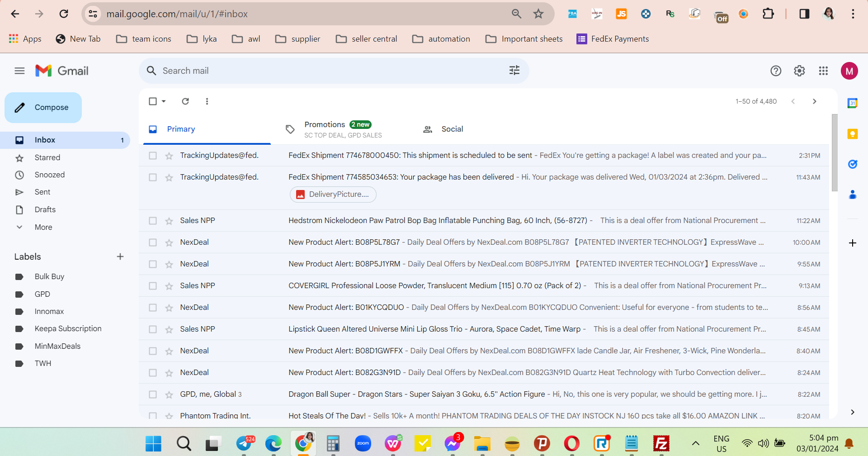Go to the older messages page
The height and width of the screenshot is (456, 868).
(x=815, y=101)
